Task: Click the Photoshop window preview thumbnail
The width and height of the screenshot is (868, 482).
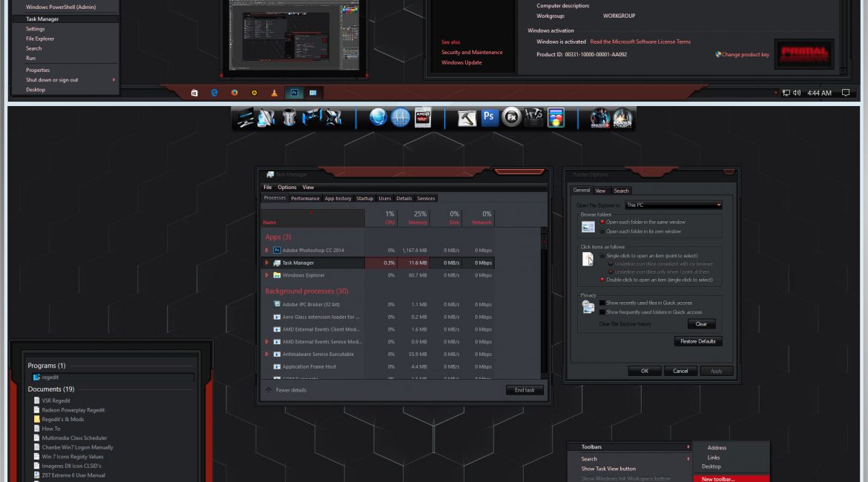Action: pyautogui.click(x=294, y=36)
